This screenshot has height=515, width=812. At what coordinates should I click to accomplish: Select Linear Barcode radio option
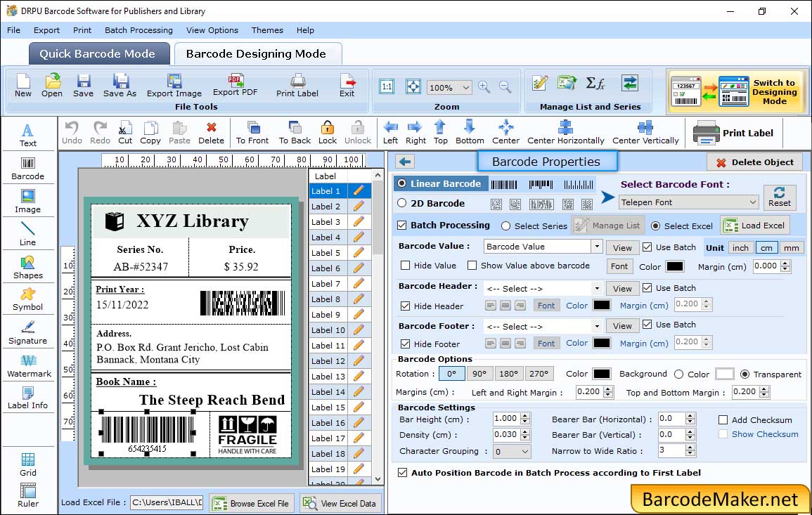(402, 184)
